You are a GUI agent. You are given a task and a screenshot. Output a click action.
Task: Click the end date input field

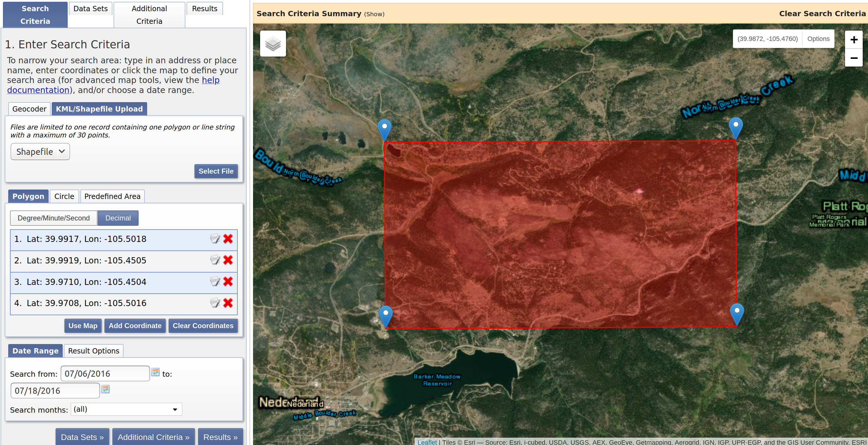[55, 390]
